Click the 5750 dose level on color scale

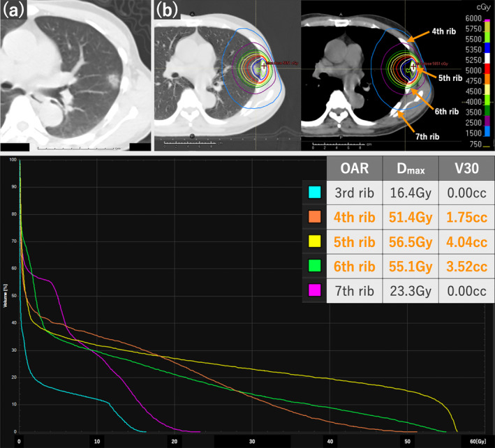point(473,29)
